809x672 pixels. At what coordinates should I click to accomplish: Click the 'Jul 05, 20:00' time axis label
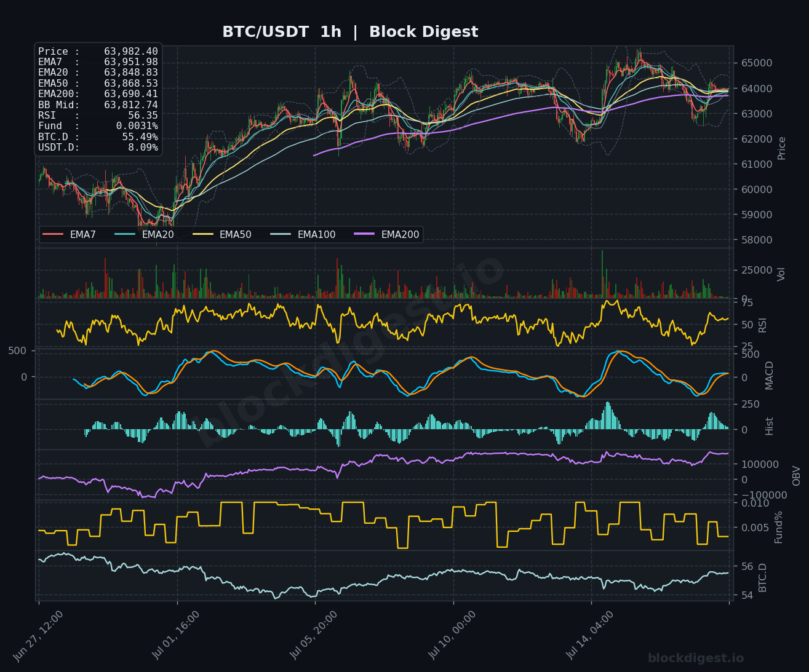(x=314, y=636)
